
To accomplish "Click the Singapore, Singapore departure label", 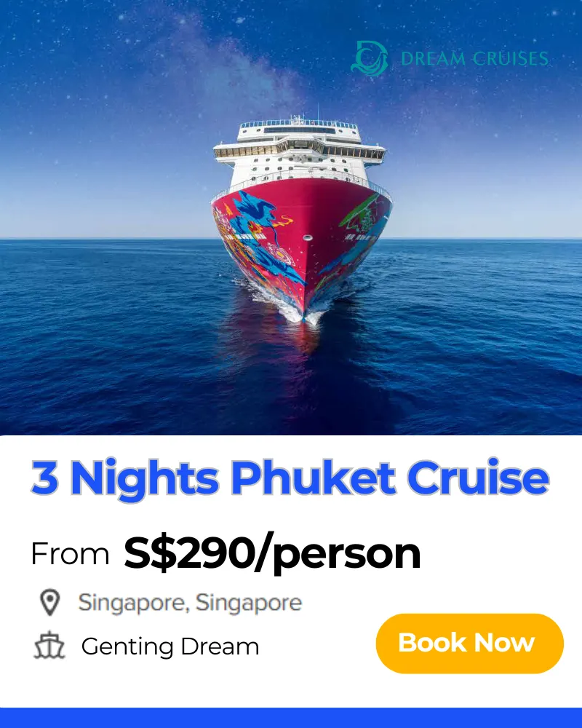I will 190,603.
